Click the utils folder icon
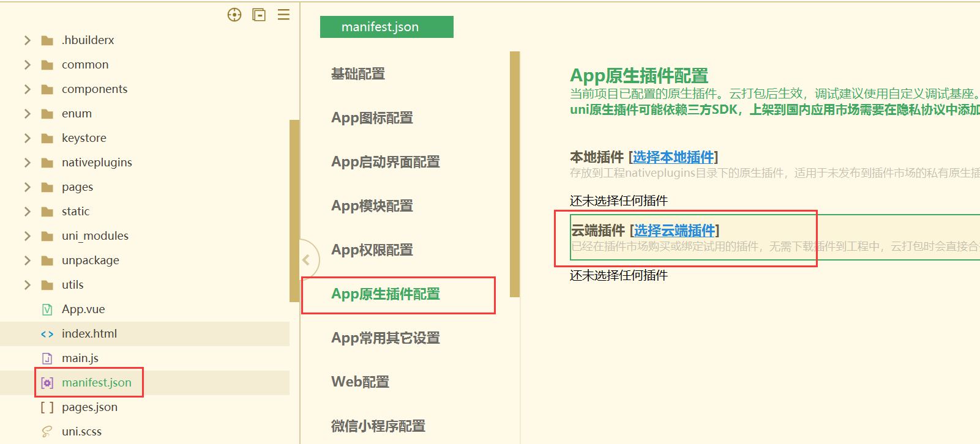The image size is (980, 444). point(47,285)
